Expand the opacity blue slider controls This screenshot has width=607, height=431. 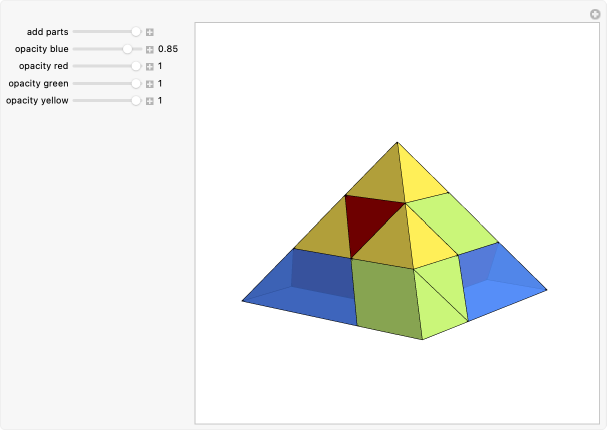click(149, 49)
